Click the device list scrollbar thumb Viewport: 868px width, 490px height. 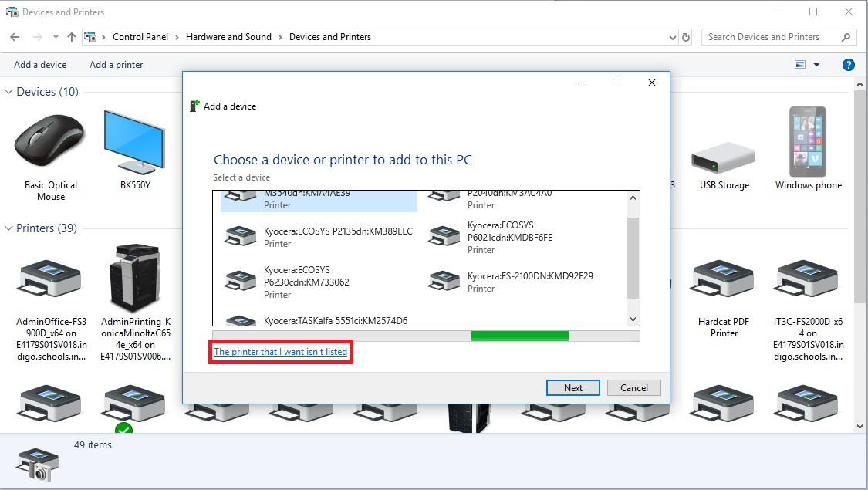[x=633, y=258]
